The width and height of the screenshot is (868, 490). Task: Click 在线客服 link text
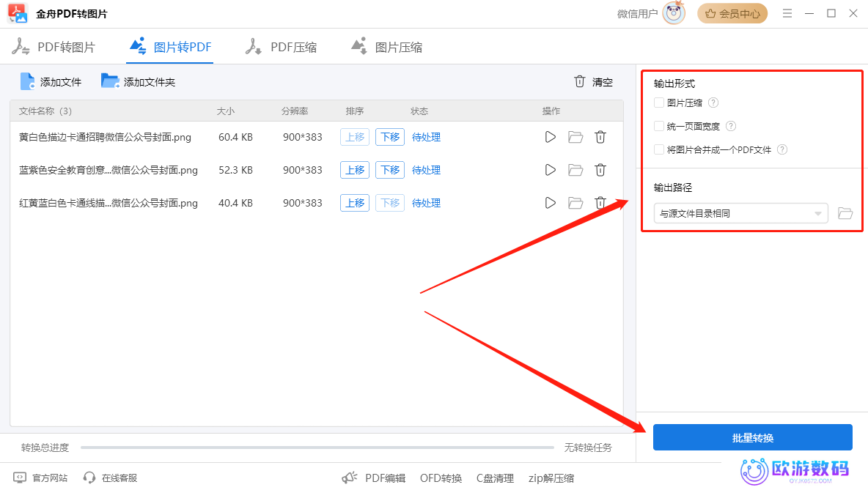click(119, 478)
